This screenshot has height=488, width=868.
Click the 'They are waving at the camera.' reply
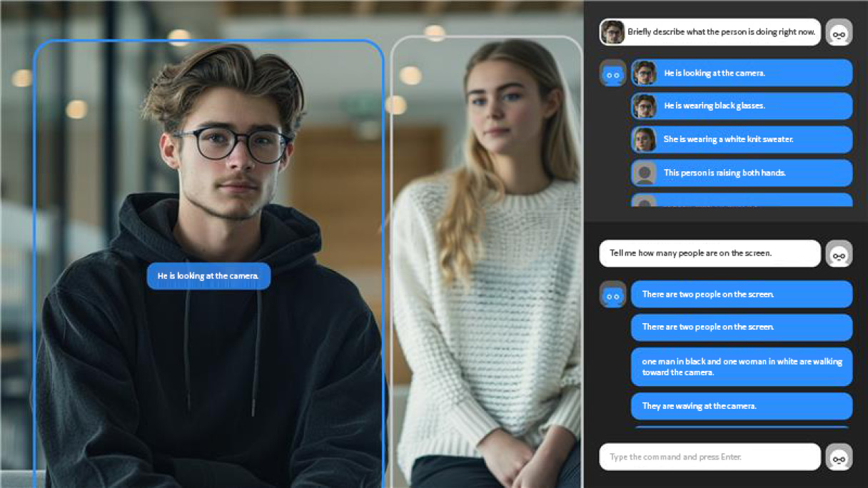(741, 406)
